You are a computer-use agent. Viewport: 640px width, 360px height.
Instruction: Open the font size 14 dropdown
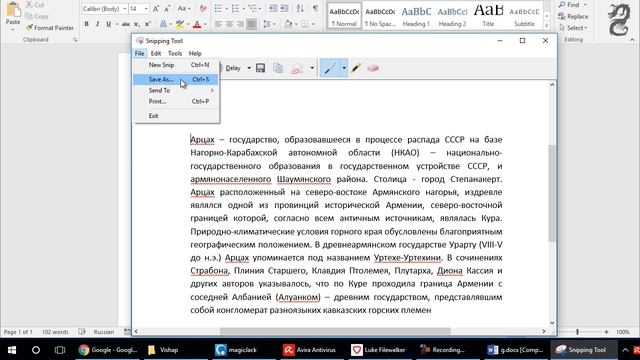tap(146, 9)
